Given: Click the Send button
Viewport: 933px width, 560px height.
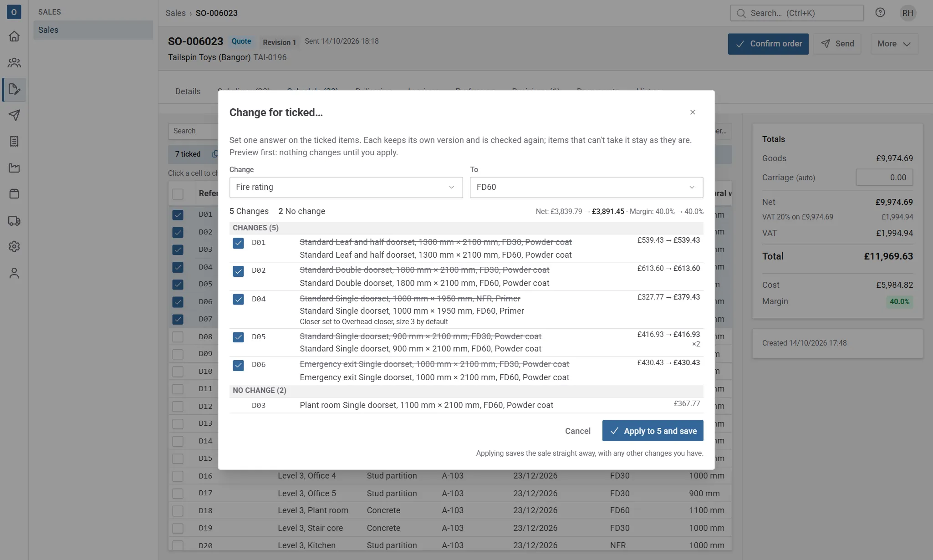Looking at the screenshot, I should [837, 44].
